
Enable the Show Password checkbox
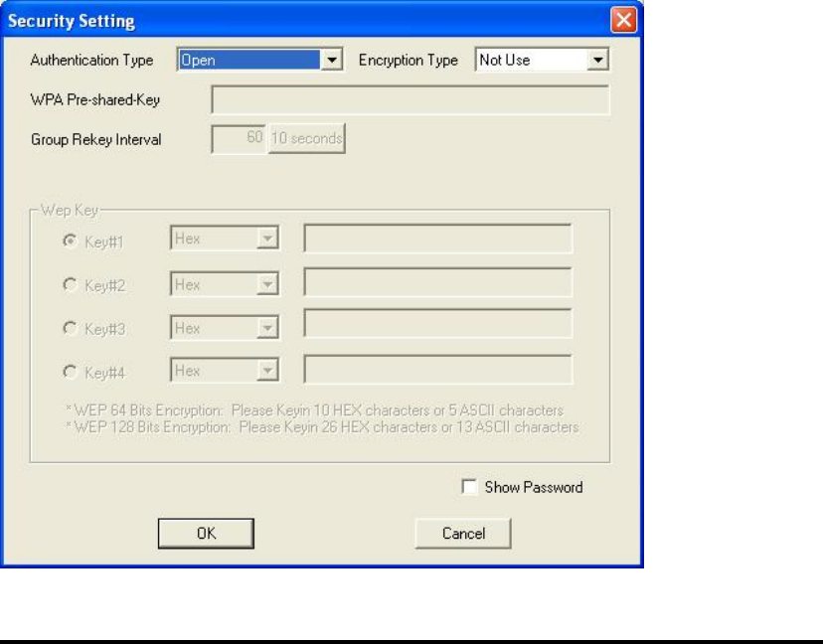[x=469, y=487]
